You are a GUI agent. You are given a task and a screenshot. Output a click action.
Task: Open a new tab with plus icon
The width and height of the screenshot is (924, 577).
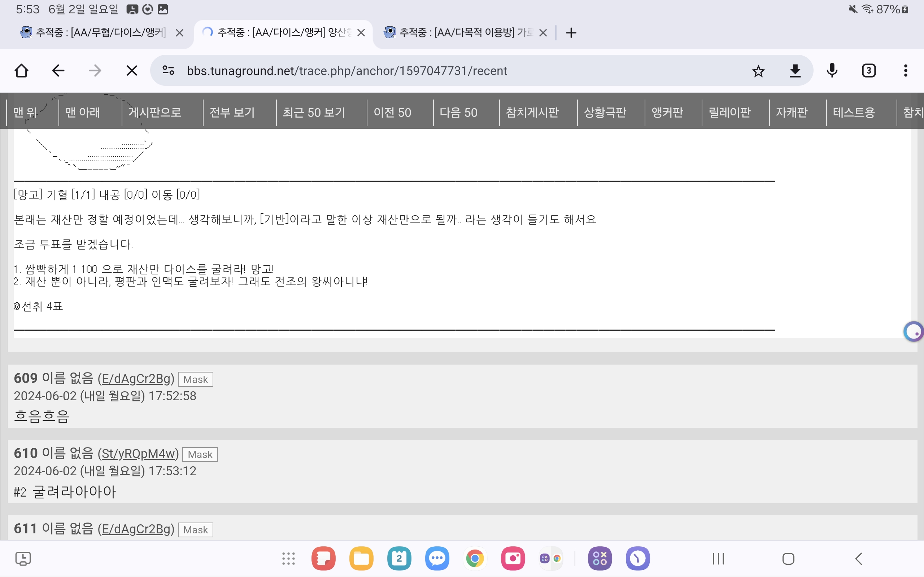coord(571,33)
